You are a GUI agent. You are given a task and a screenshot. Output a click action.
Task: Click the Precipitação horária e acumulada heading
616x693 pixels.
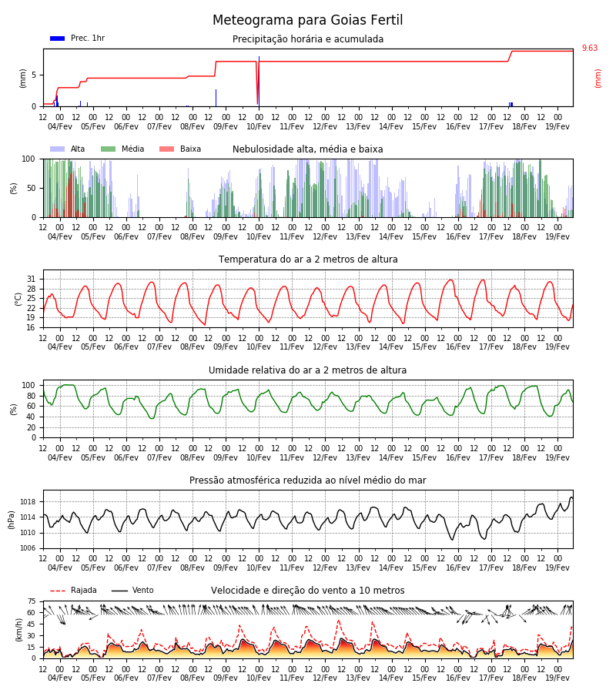pyautogui.click(x=308, y=39)
